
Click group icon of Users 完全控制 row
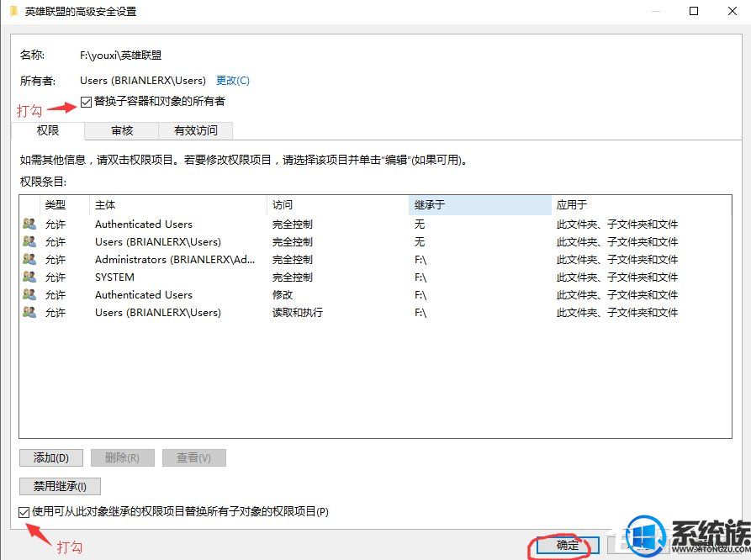pyautogui.click(x=29, y=241)
